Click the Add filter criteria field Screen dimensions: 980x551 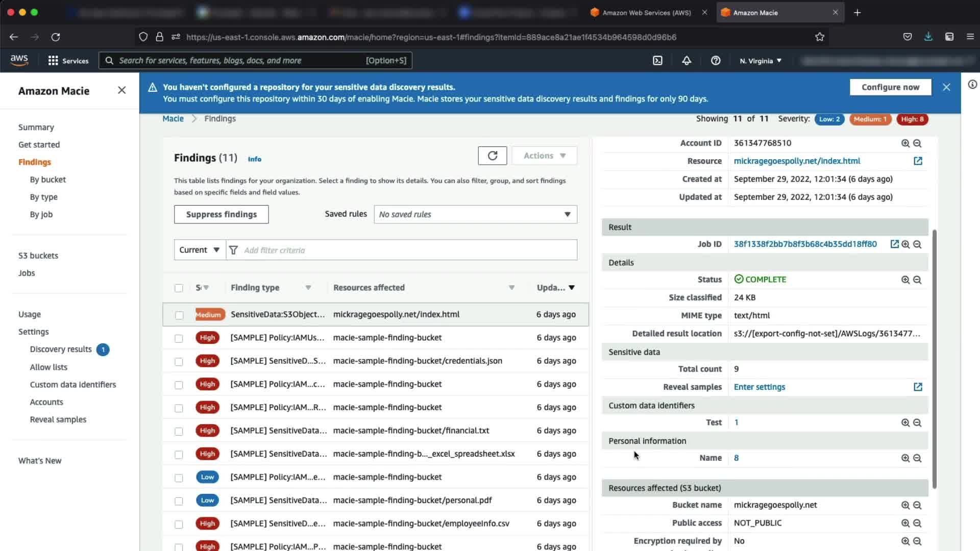click(408, 250)
